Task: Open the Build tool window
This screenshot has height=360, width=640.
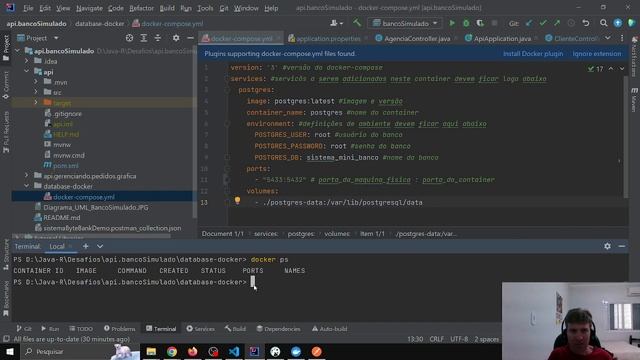Action: click(x=235, y=329)
